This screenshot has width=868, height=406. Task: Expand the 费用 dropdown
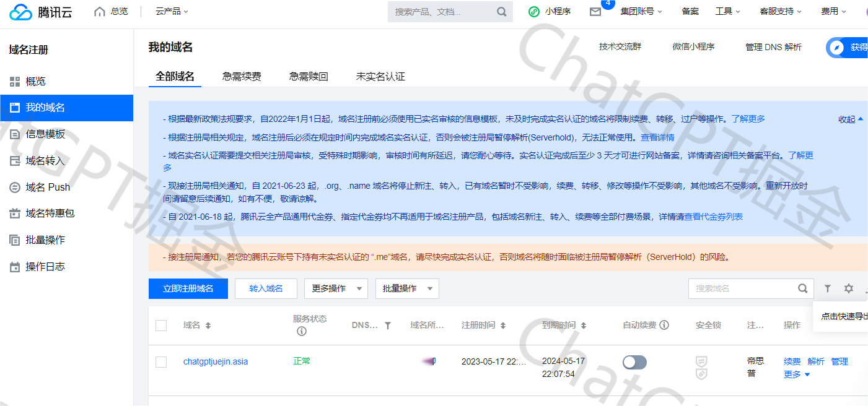(x=834, y=12)
